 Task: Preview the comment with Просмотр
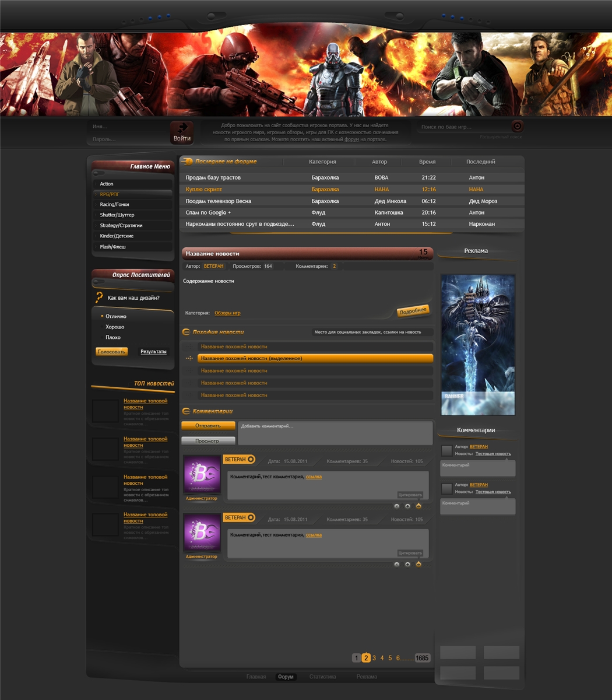click(x=208, y=441)
